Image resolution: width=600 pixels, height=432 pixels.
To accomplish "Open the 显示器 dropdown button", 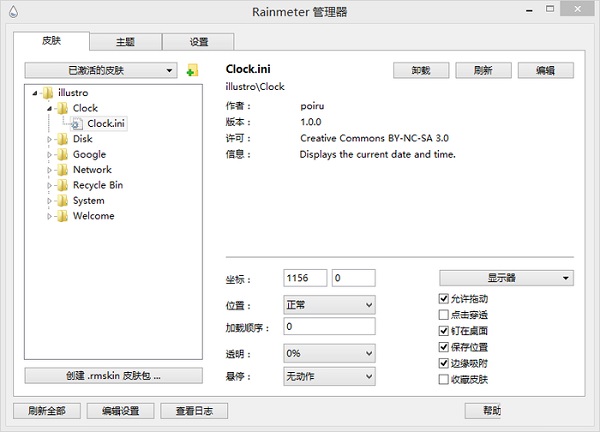I will pos(506,278).
